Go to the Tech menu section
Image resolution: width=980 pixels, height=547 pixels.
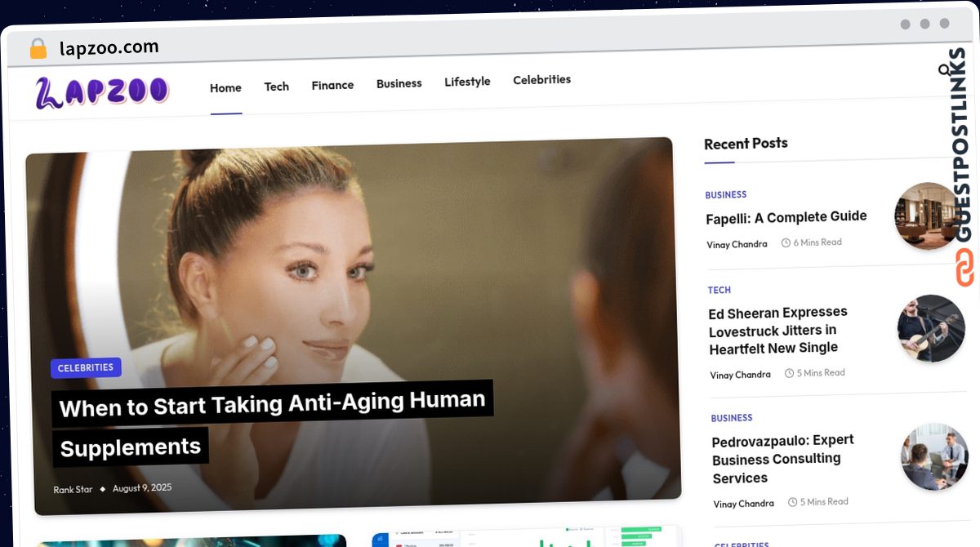pyautogui.click(x=276, y=87)
